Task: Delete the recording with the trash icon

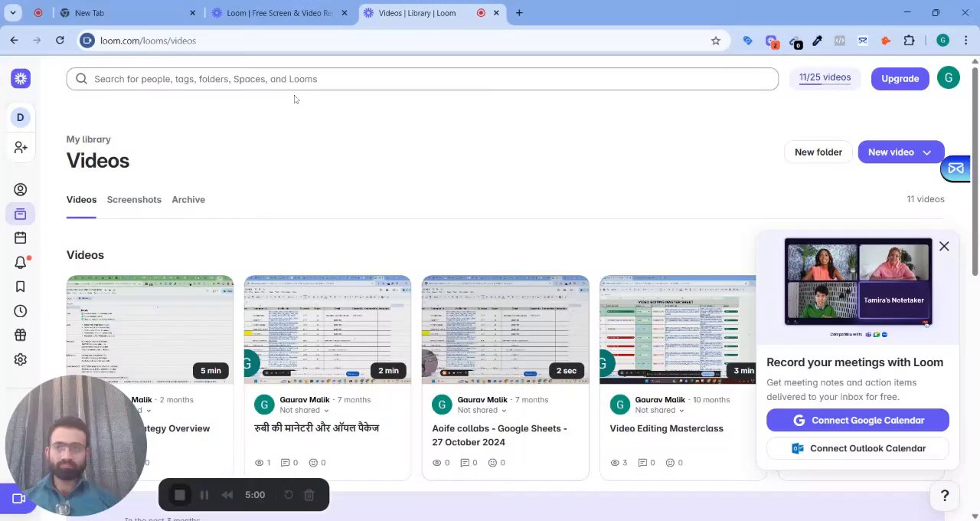Action: click(309, 495)
